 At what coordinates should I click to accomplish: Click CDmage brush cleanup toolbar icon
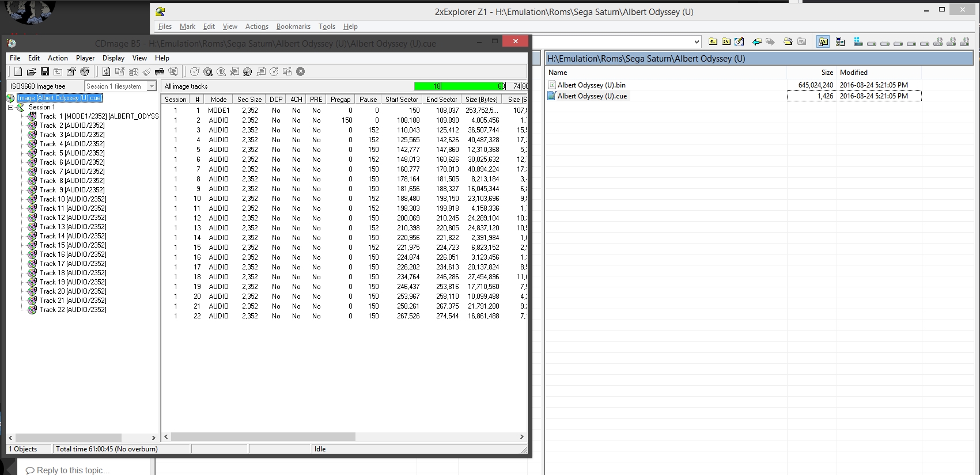[146, 71]
